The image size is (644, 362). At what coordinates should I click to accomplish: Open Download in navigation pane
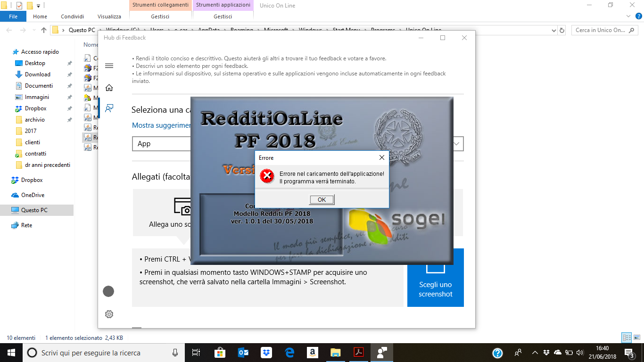pyautogui.click(x=38, y=74)
